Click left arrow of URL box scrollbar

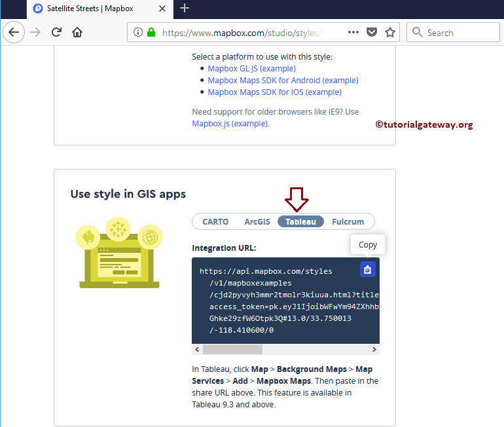197,350
